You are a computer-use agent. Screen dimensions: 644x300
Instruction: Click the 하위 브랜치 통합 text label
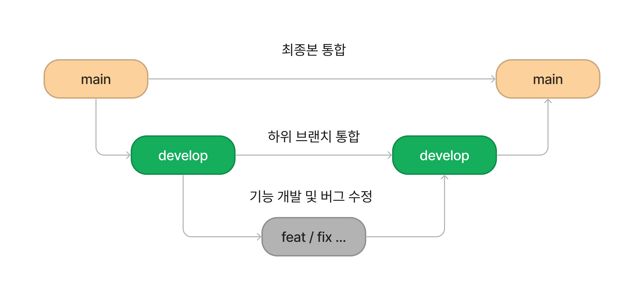tap(313, 136)
